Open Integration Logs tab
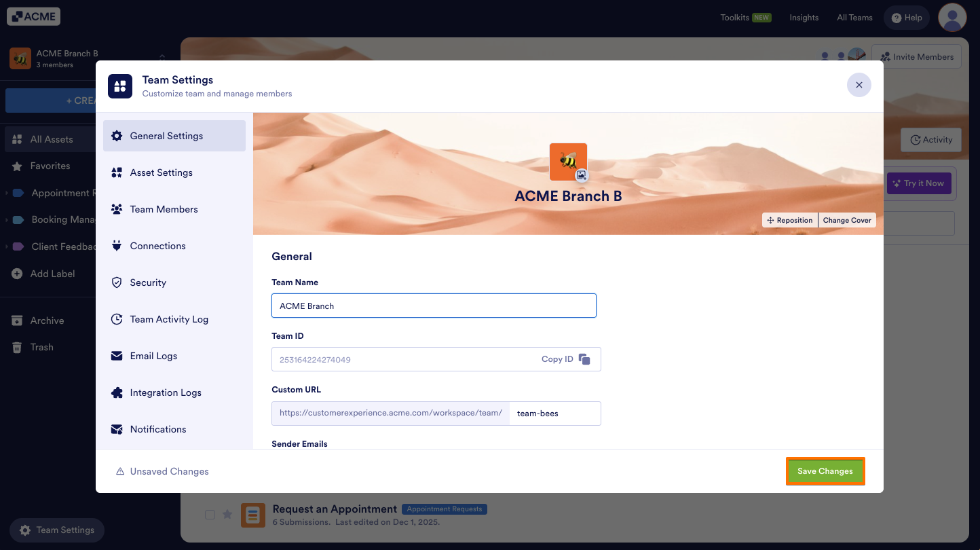The width and height of the screenshot is (980, 550). click(174, 392)
